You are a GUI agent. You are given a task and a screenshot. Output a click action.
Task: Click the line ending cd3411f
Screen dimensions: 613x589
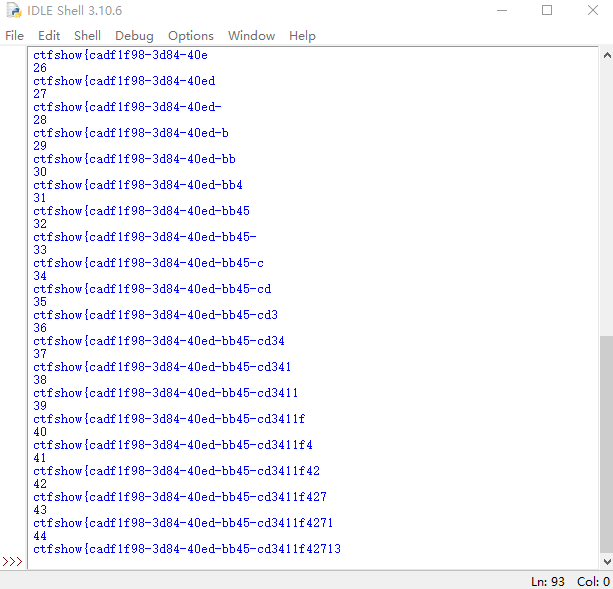169,419
